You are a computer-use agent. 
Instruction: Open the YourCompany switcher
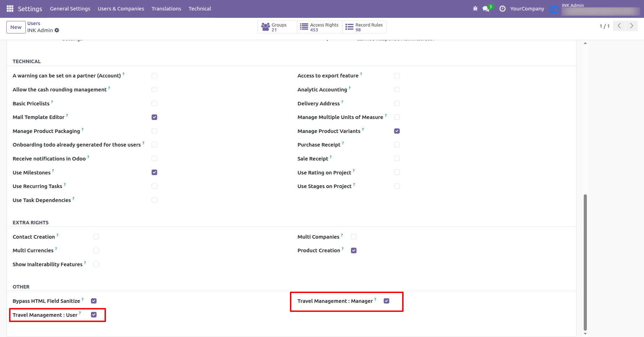tap(527, 9)
